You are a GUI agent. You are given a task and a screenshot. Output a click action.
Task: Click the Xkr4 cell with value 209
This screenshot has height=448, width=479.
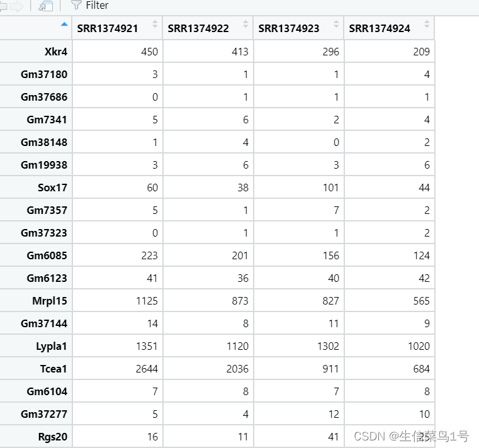[x=390, y=52]
